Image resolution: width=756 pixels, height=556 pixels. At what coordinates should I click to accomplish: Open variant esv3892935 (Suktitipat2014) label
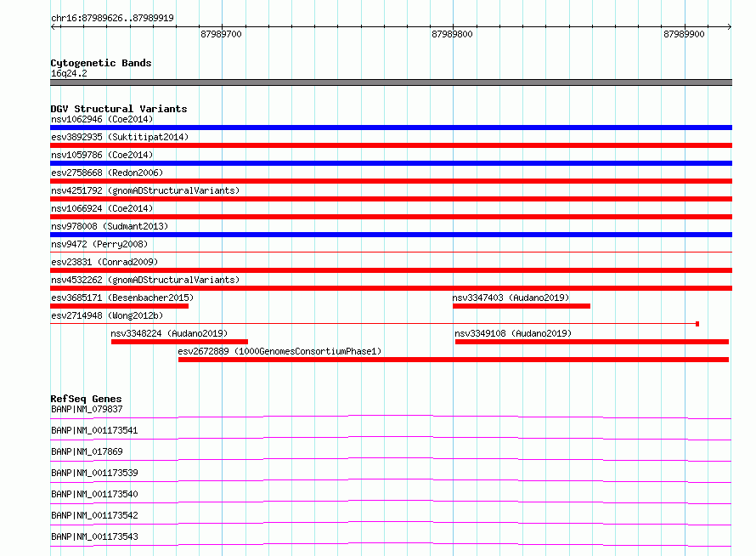(120, 137)
